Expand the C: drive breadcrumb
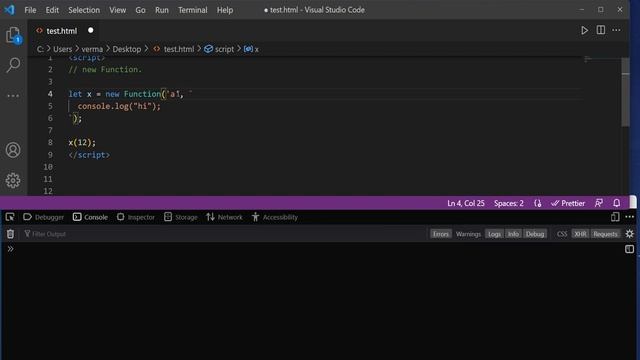 [40, 49]
